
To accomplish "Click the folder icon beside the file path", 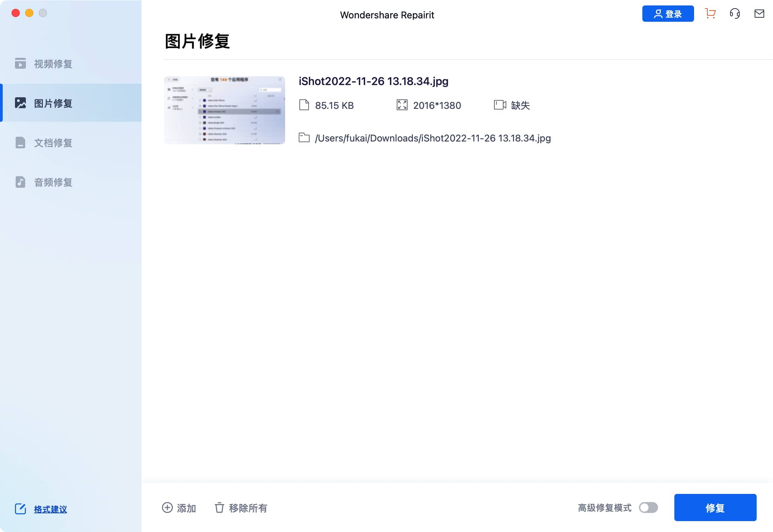I will 304,138.
